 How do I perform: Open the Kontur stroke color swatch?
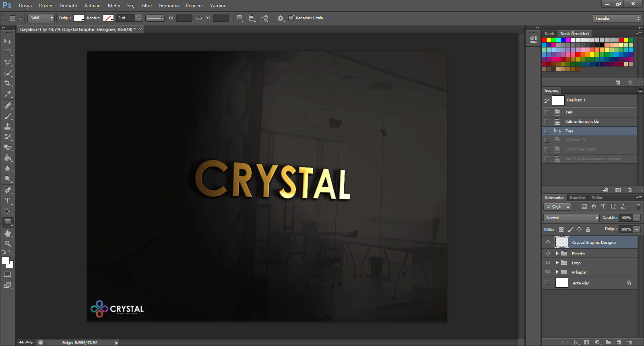[x=108, y=18]
